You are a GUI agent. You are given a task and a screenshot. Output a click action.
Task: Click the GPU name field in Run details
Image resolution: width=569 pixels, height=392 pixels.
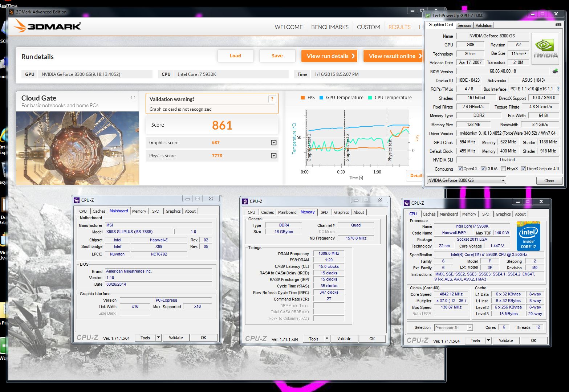96,74
